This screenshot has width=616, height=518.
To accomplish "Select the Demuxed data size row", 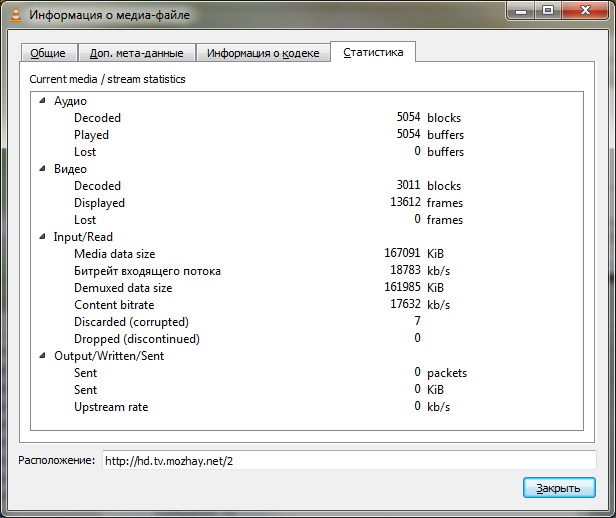I will 306,288.
